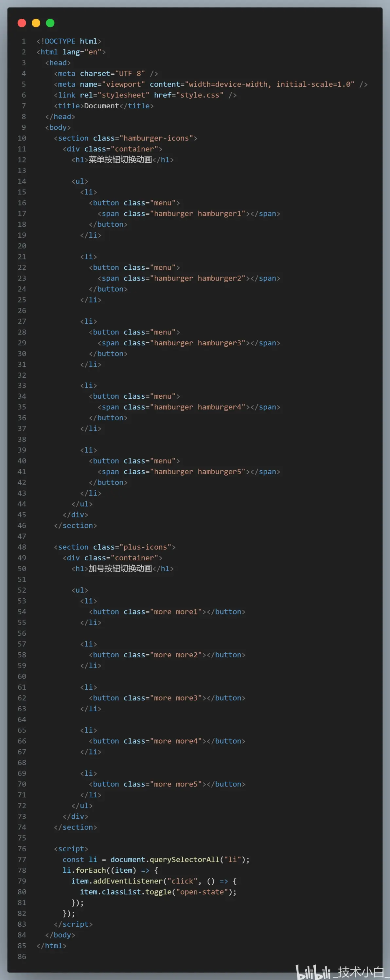Click the button class="more more1" line
Image resolution: width=390 pixels, height=980 pixels.
coord(167,612)
